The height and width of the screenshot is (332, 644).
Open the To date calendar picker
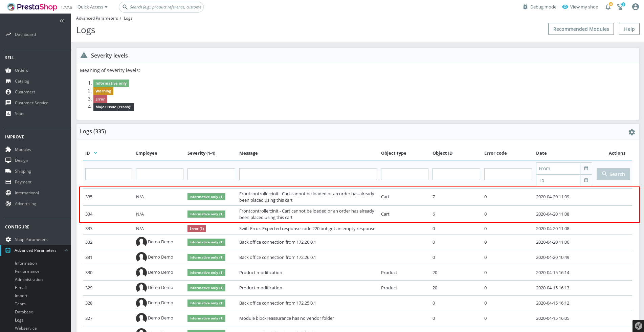(586, 180)
